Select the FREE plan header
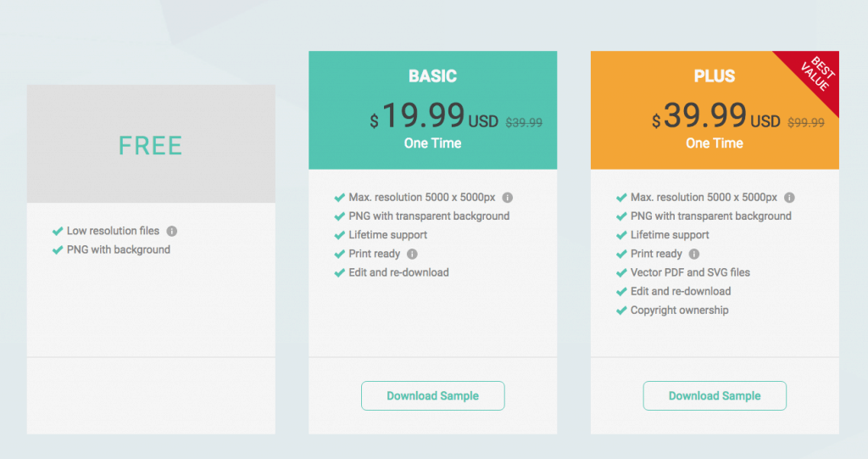 point(151,146)
